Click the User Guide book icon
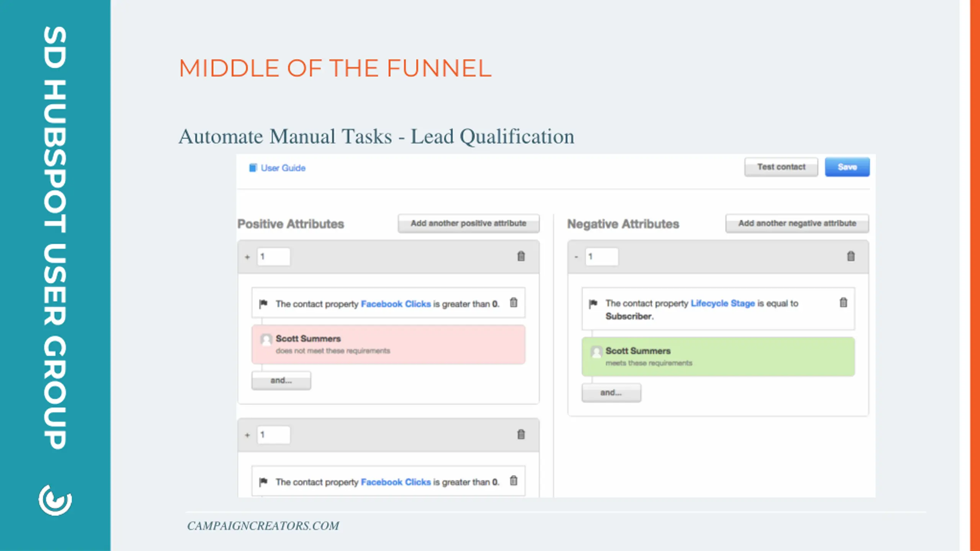Image resolution: width=980 pixels, height=551 pixels. click(x=253, y=168)
